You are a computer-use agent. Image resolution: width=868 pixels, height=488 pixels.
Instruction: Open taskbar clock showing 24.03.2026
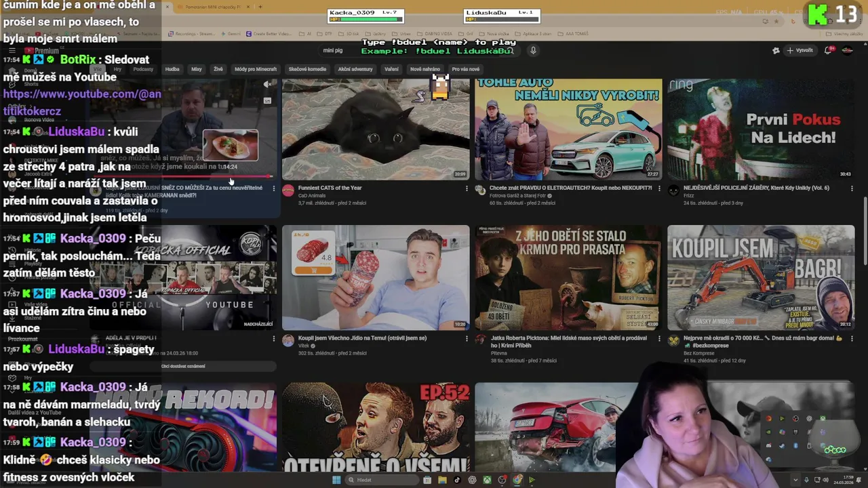(x=845, y=481)
